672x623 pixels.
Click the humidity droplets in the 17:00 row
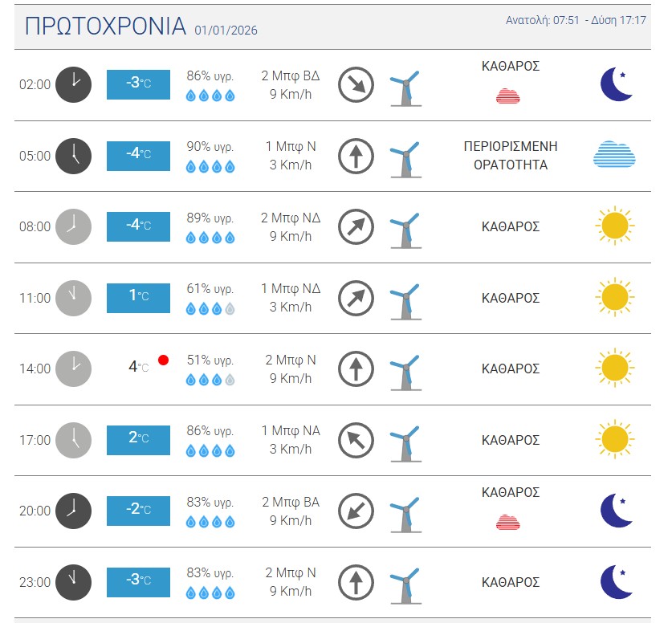click(210, 451)
